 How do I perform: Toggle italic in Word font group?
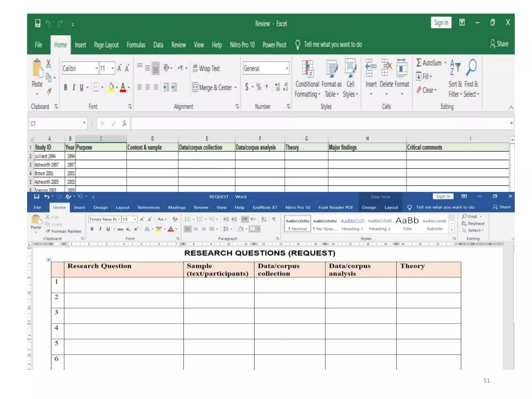tap(100, 229)
